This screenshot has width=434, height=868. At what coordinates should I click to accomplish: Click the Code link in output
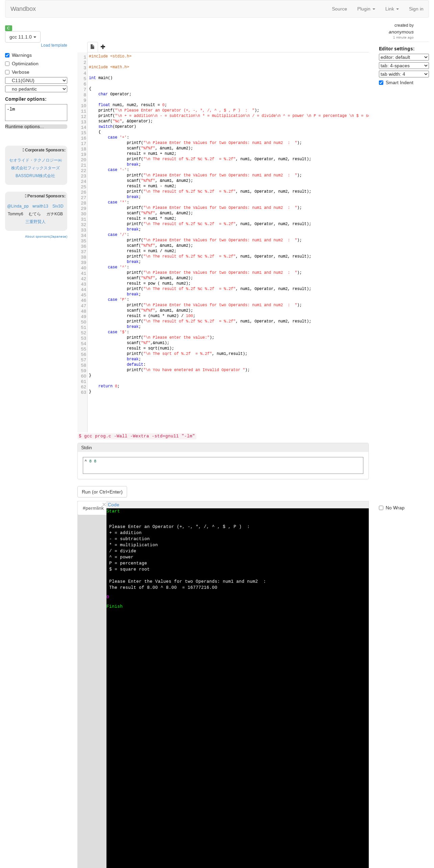(113, 505)
